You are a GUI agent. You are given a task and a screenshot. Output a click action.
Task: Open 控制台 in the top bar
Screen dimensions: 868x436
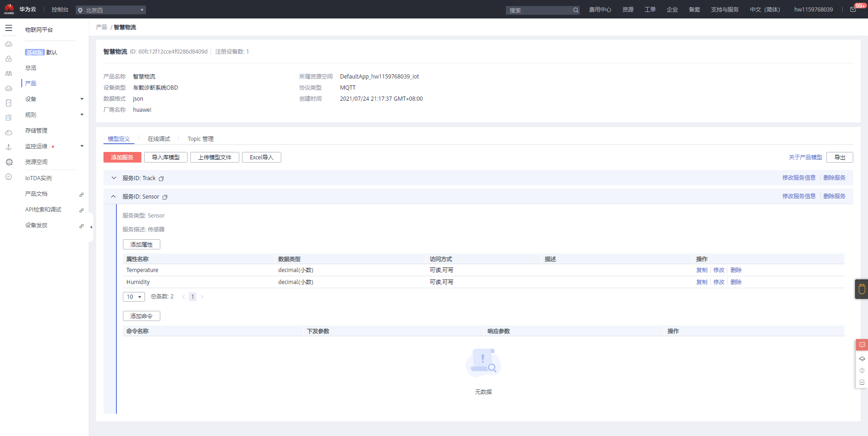(x=60, y=10)
